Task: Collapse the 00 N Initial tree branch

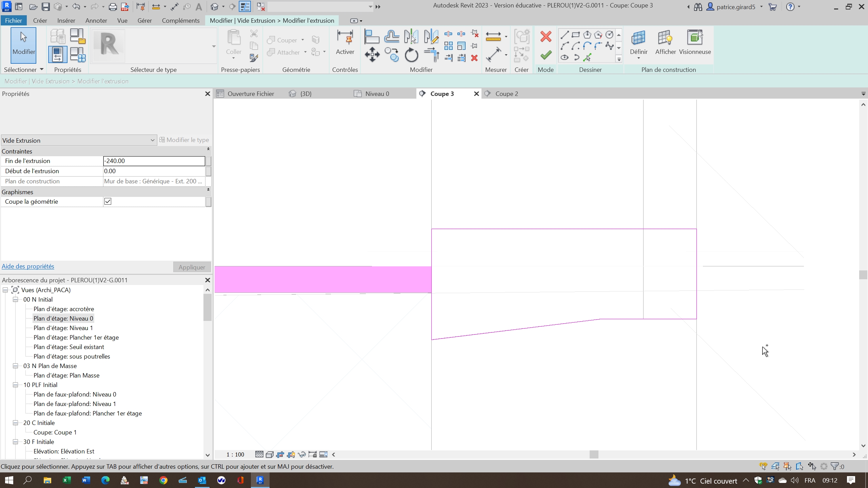Action: pyautogui.click(x=15, y=299)
